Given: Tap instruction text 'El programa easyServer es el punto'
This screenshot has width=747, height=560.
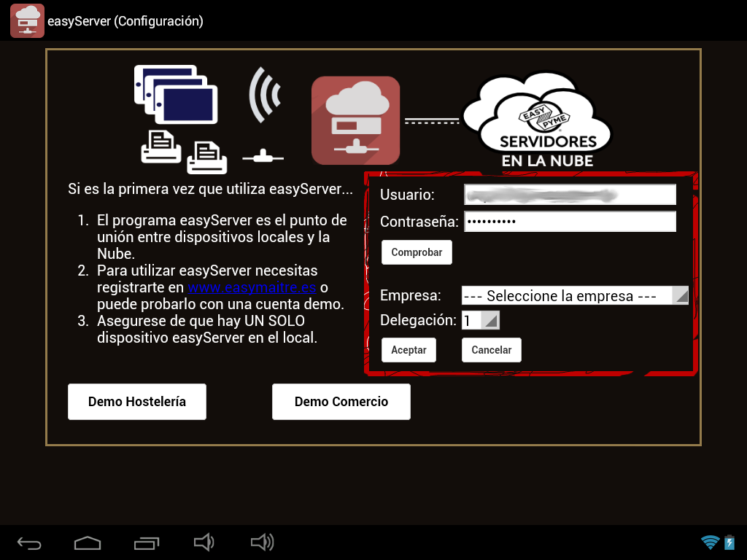Looking at the screenshot, I should click(x=222, y=220).
